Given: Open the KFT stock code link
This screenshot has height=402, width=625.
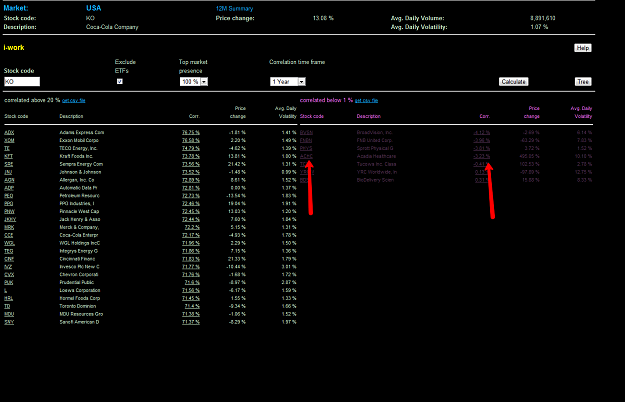Looking at the screenshot, I should 9,156.
